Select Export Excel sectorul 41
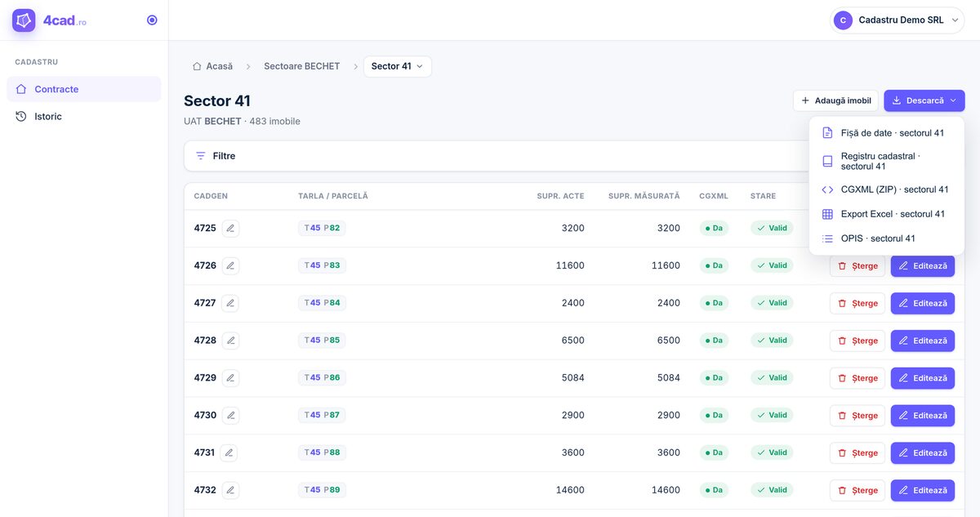The height and width of the screenshot is (517, 980). pos(886,214)
